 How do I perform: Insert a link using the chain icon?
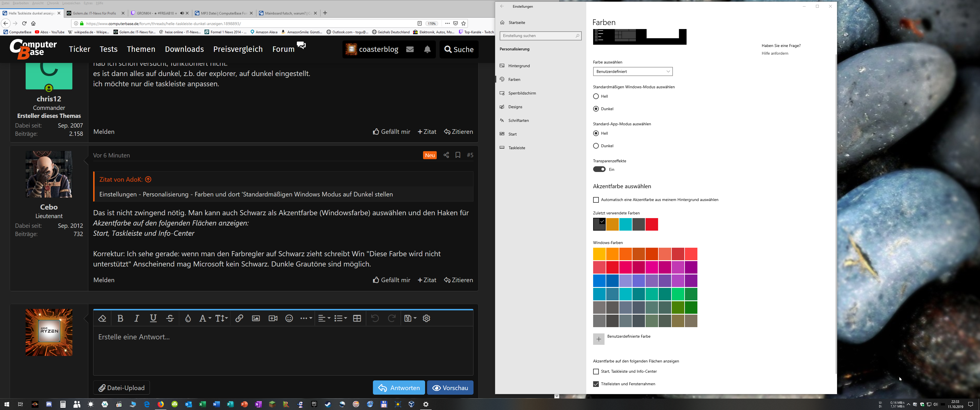(x=239, y=318)
